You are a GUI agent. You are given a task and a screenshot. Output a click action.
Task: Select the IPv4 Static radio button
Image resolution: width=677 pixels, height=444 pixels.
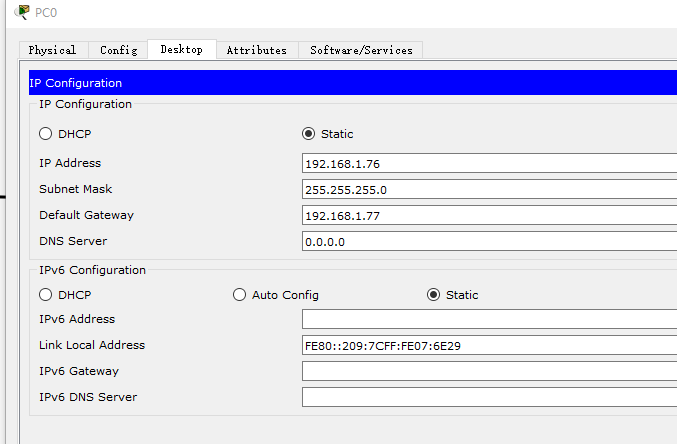[x=308, y=134]
